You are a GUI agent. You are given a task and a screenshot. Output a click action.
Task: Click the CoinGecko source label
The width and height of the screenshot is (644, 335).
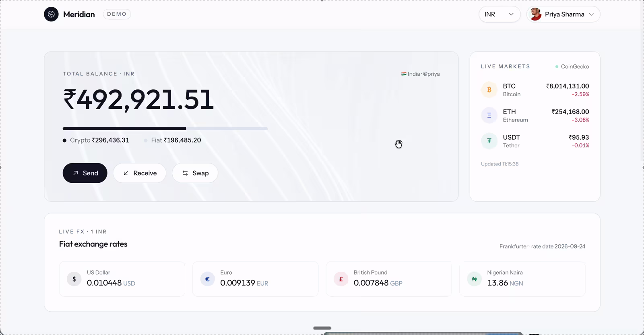coord(575,66)
